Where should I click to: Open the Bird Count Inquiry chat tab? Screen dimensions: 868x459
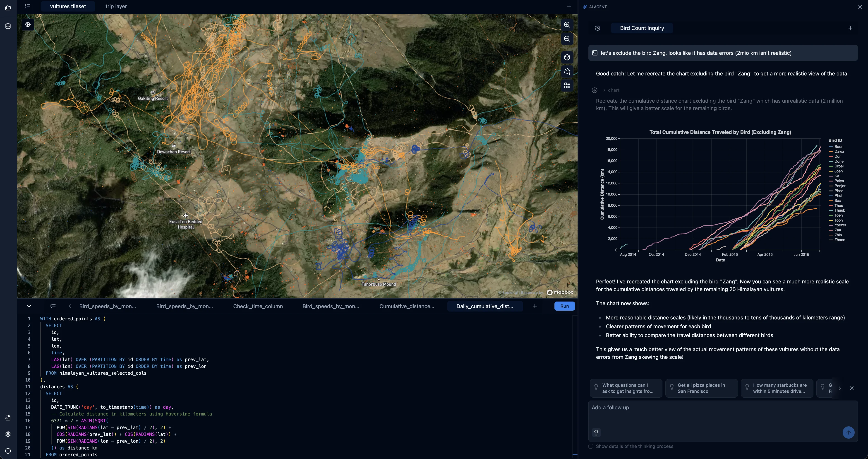642,28
